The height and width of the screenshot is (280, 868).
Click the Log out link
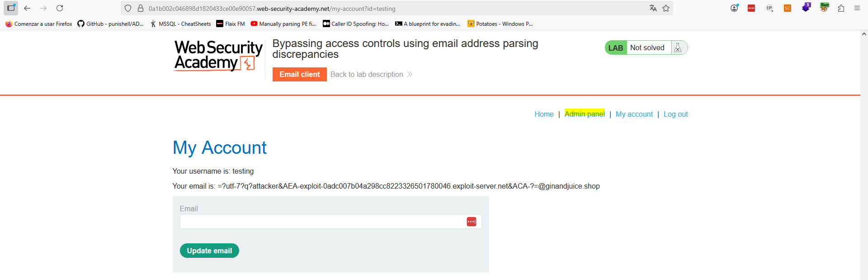point(675,114)
